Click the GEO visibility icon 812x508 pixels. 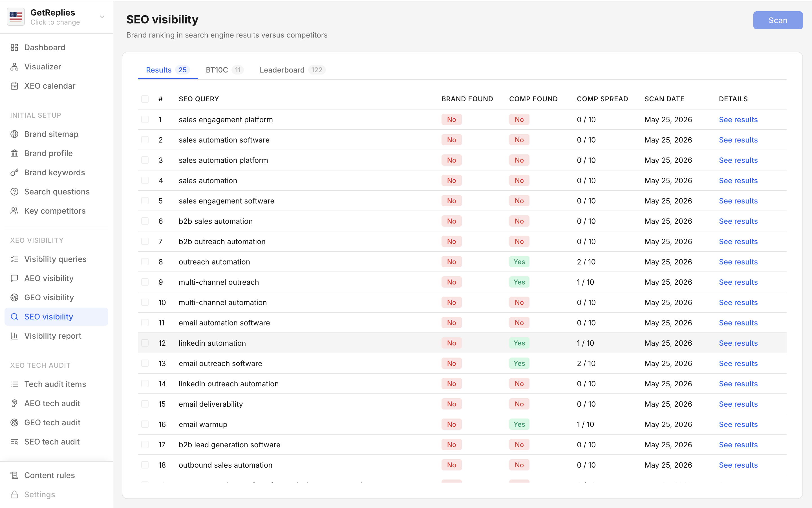point(14,297)
